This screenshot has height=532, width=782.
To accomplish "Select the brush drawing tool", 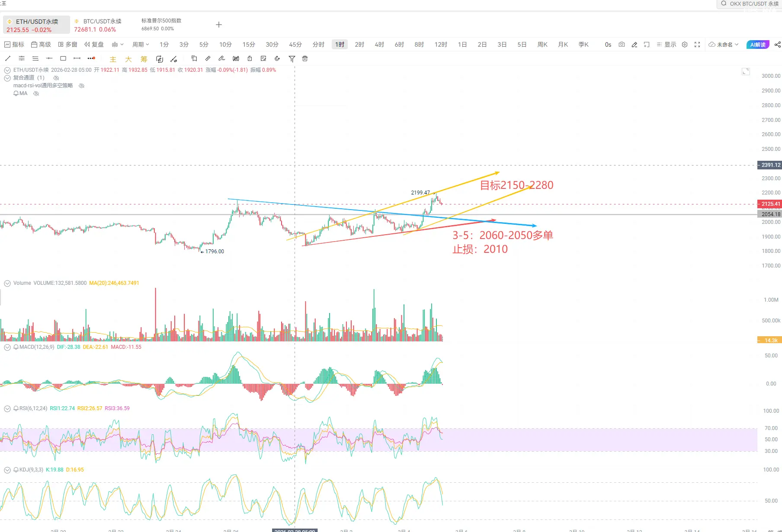I will click(221, 58).
